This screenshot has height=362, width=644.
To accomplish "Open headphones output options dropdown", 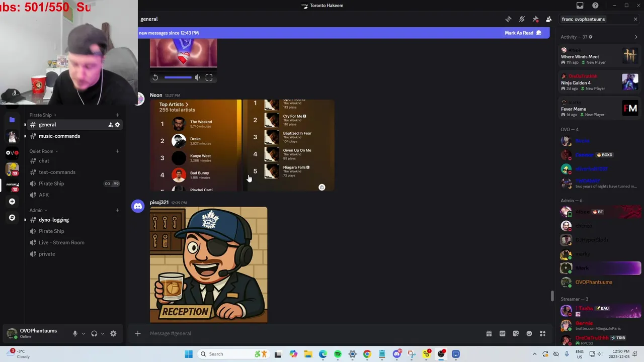I will click(x=103, y=333).
